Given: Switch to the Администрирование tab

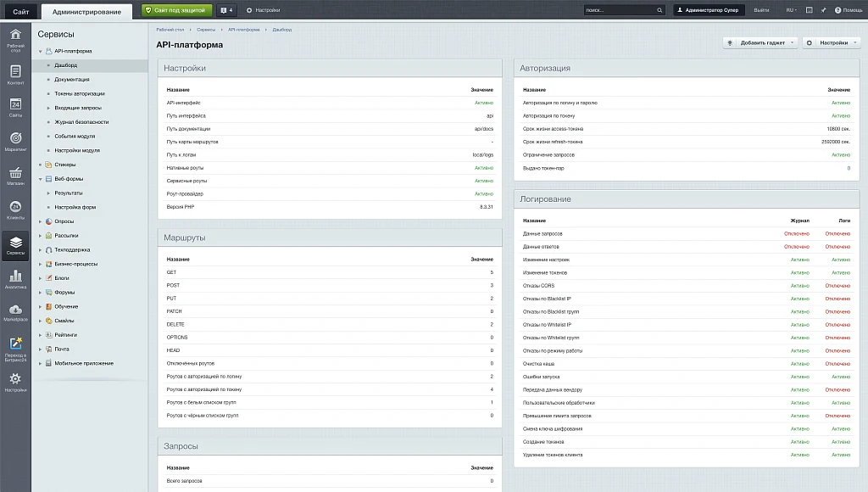Looking at the screenshot, I should (86, 12).
